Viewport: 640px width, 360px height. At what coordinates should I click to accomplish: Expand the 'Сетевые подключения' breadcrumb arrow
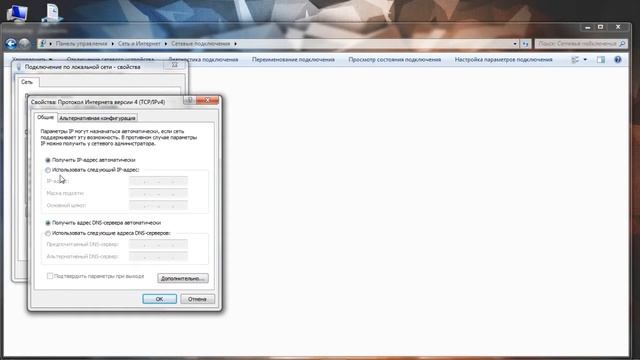coord(236,44)
